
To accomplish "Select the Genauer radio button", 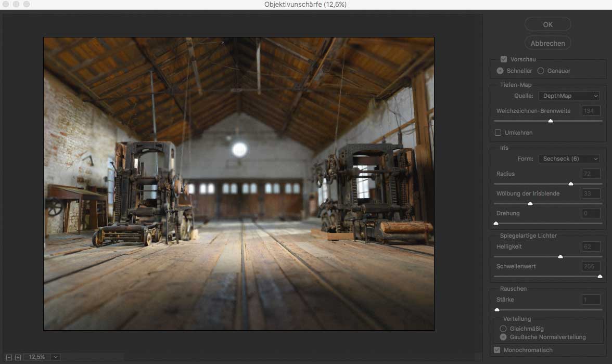I will click(x=541, y=71).
